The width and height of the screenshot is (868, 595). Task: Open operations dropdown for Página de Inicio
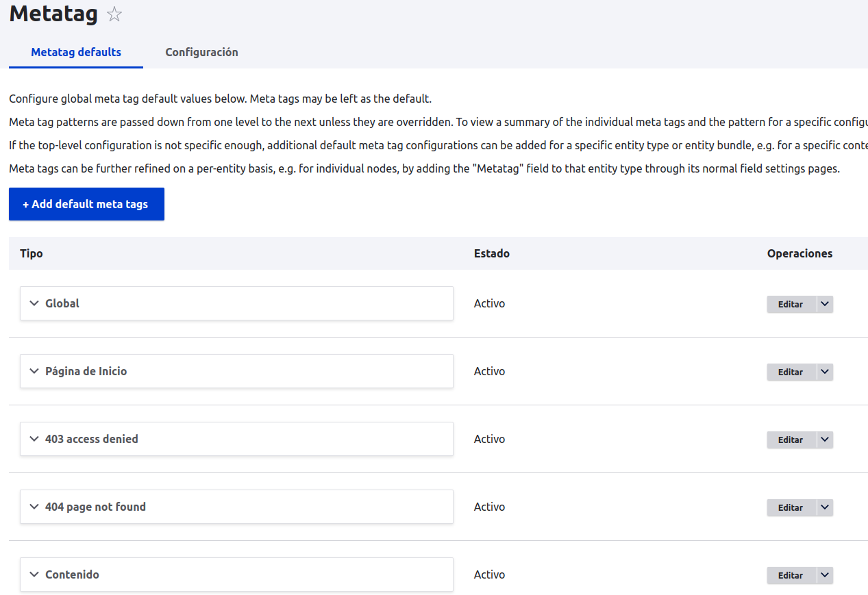pos(825,372)
